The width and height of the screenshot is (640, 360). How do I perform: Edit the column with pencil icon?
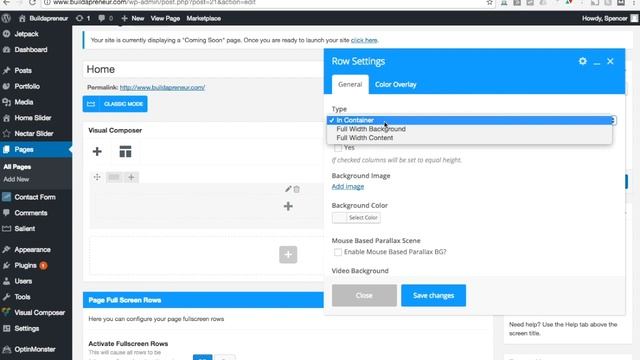click(288, 189)
